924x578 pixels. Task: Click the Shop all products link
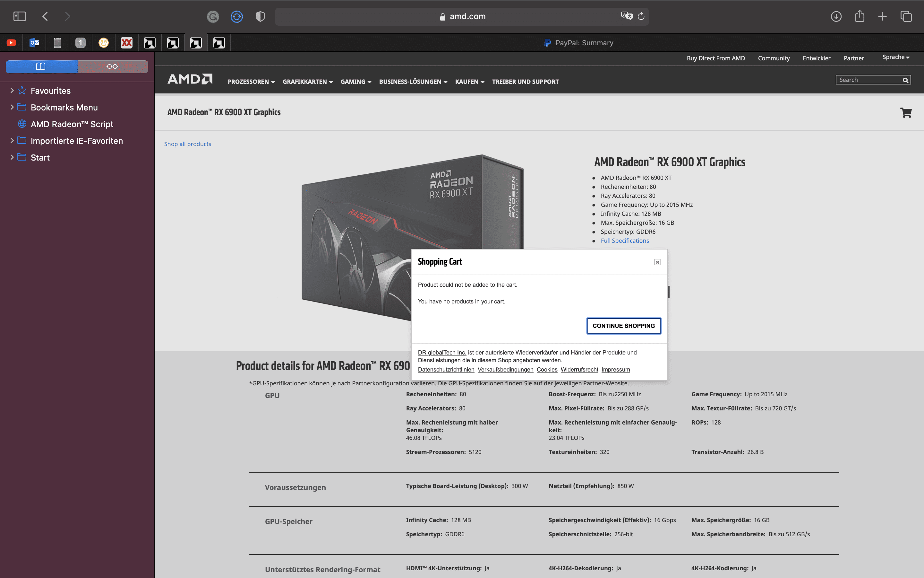[x=187, y=144]
